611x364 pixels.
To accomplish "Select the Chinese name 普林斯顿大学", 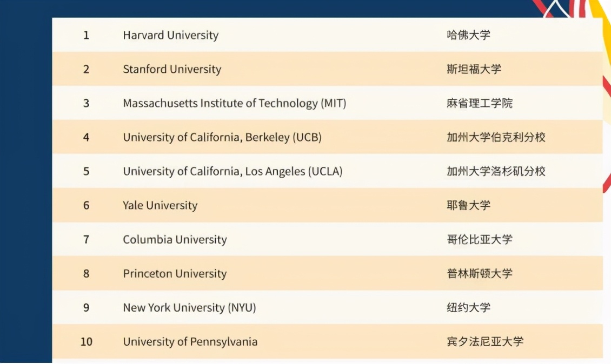I will pyautogui.click(x=479, y=273).
